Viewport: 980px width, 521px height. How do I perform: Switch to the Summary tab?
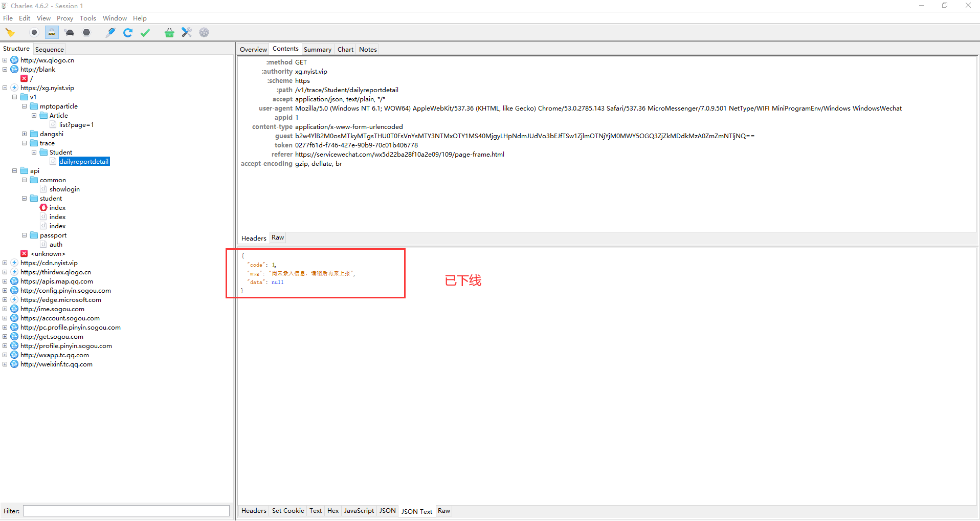(318, 50)
